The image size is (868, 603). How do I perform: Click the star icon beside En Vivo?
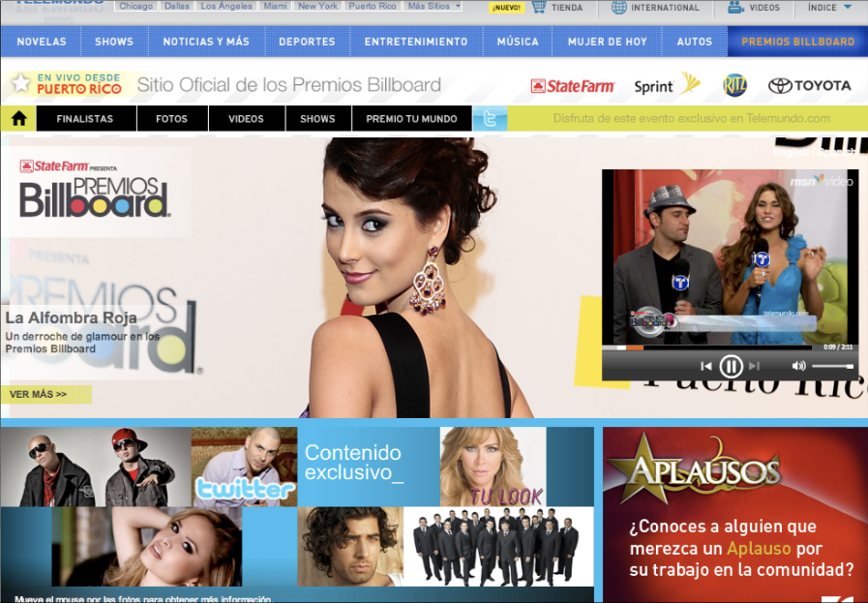coord(21,83)
